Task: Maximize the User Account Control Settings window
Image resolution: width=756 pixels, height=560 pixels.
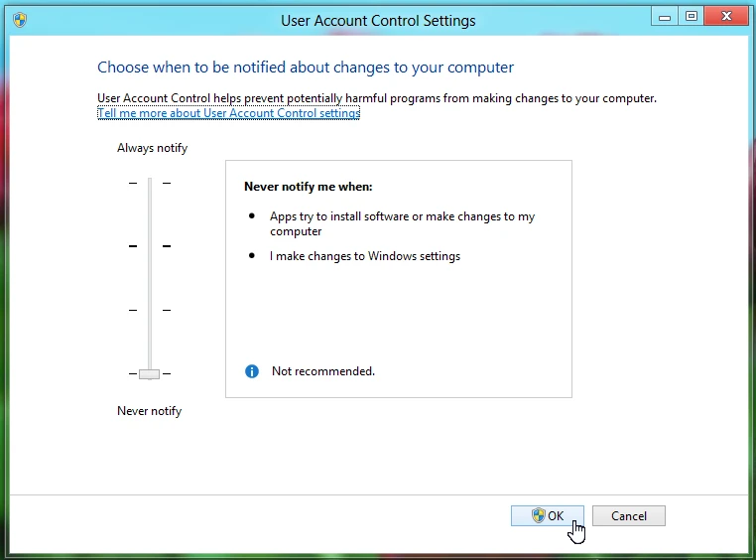Action: click(x=691, y=16)
